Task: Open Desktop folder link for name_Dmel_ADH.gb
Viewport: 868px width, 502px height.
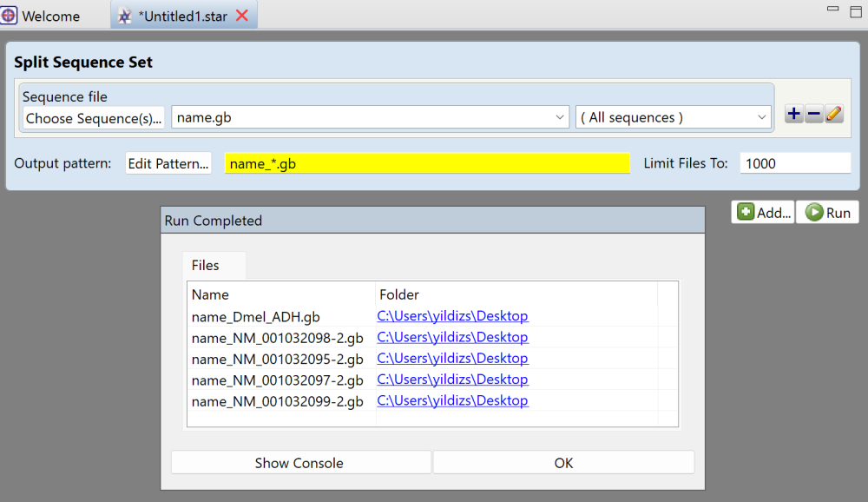Action: coord(452,316)
